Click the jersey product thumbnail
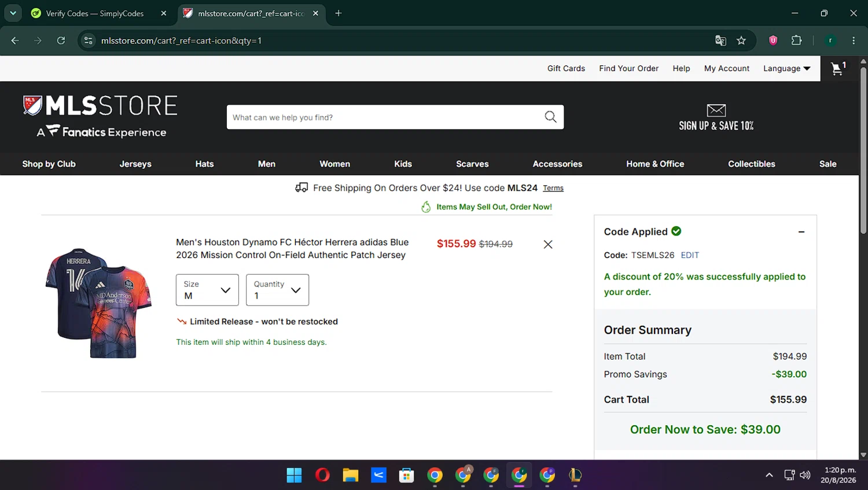Screen dimensions: 868x490 (x=98, y=303)
